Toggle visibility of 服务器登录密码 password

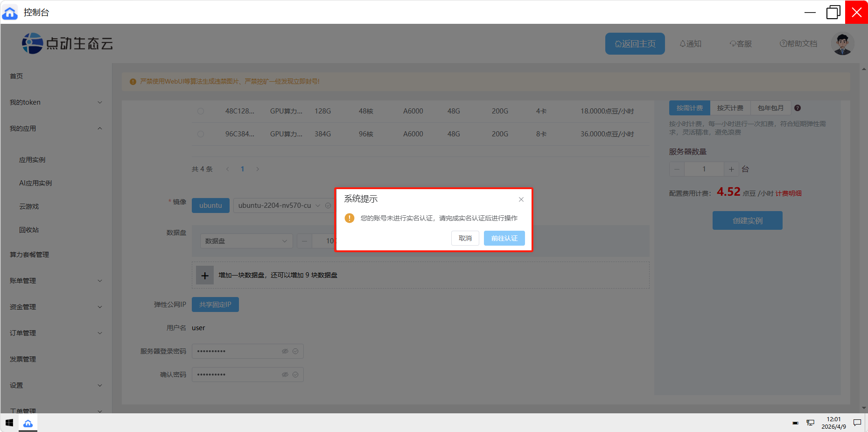coord(285,351)
